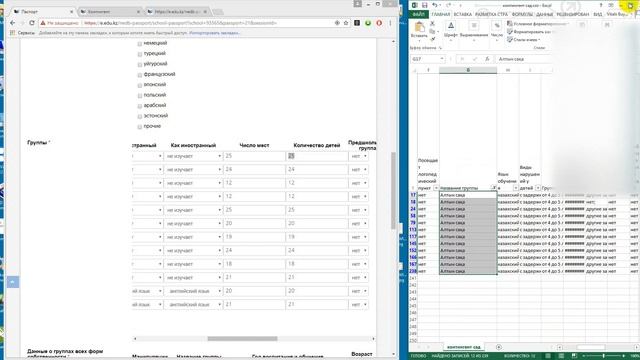Open the РАЗМЕТКА СТРАНИЦЫ ribbon tab
This screenshot has width=640, height=360.
coord(491,14)
